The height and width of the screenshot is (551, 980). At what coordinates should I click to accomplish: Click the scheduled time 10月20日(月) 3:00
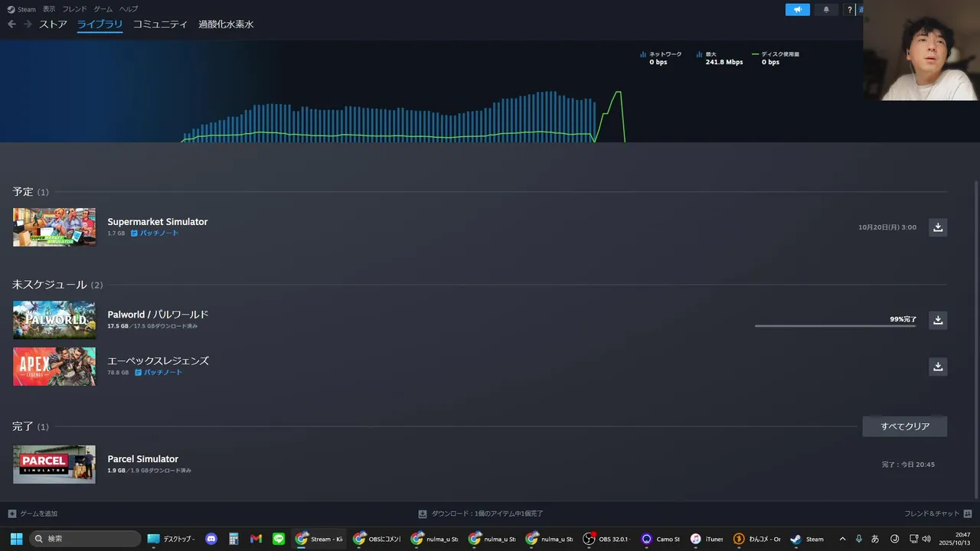(887, 227)
